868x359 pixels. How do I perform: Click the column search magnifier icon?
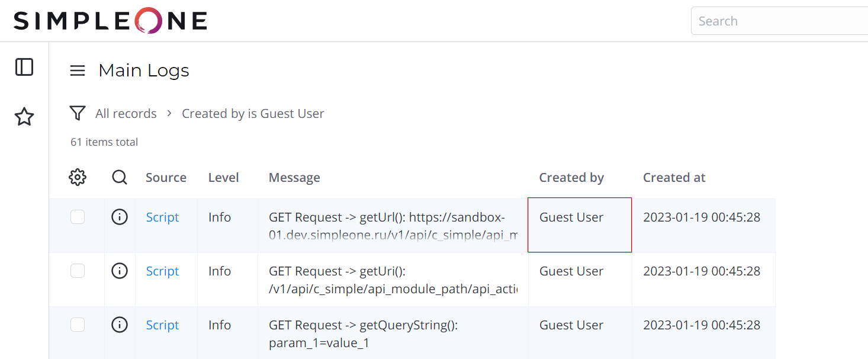(120, 177)
